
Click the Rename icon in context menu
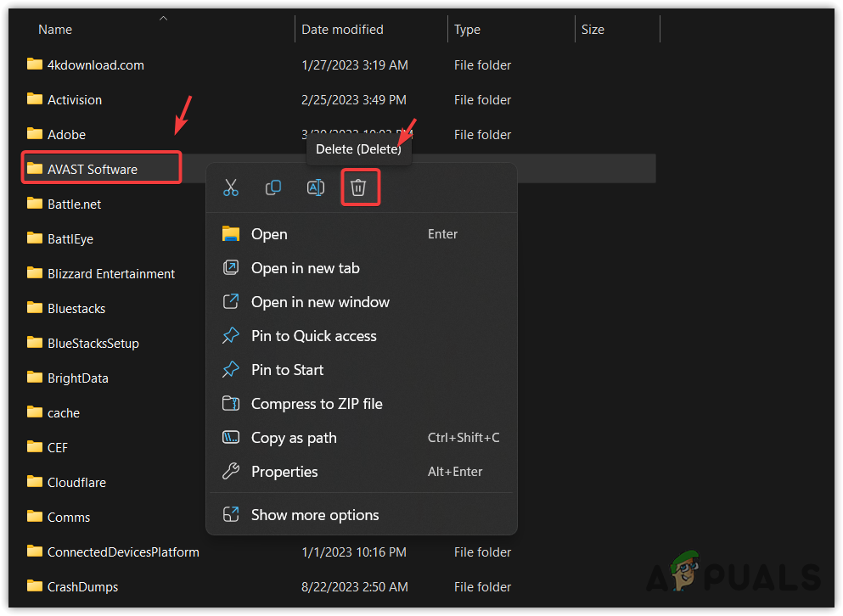tap(316, 188)
